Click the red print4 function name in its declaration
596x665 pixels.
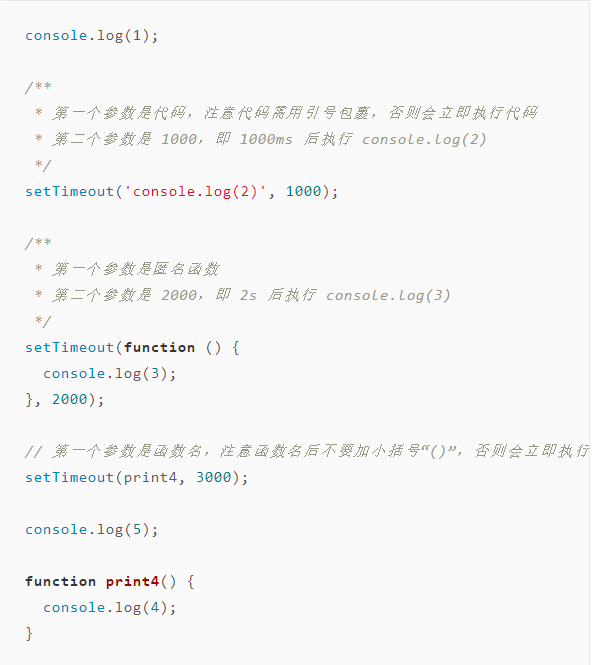pos(132,581)
